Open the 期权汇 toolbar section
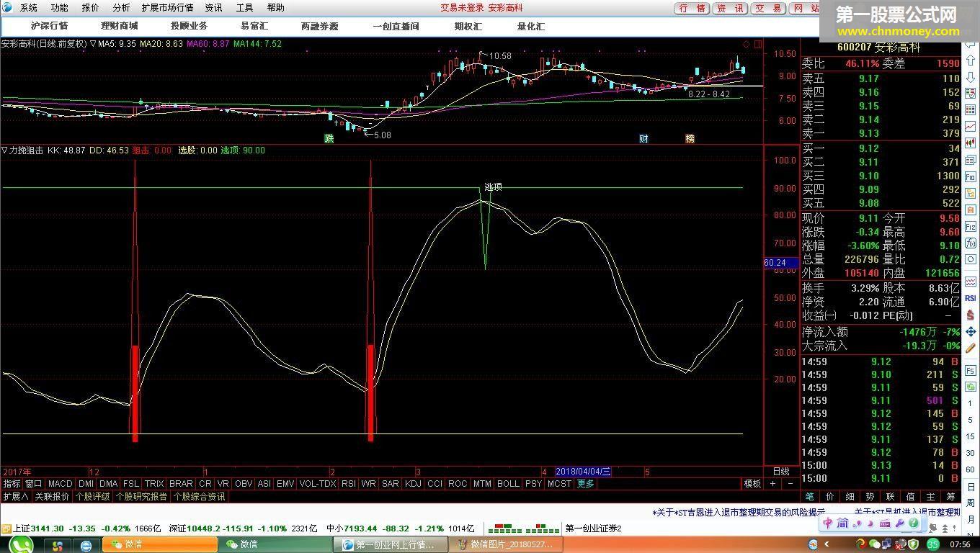Screen dimensions: 980x553 pos(468,26)
